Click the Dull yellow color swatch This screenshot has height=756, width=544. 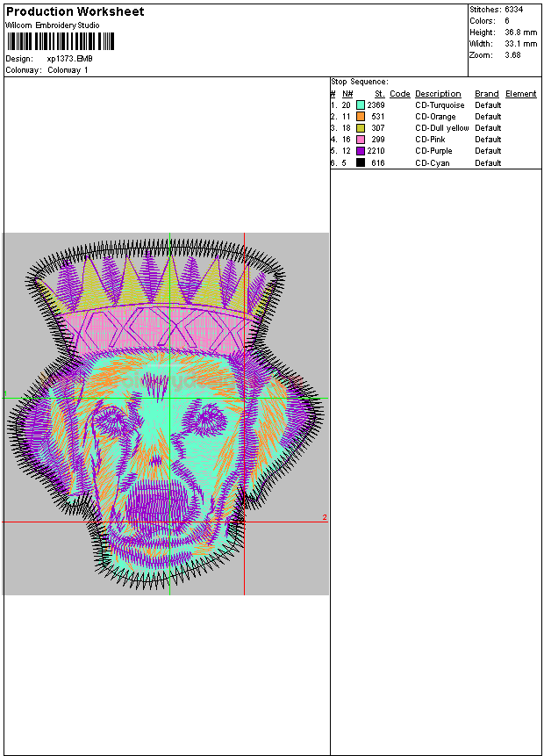[360, 128]
